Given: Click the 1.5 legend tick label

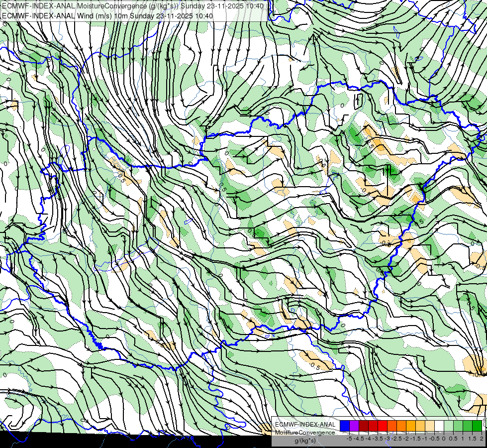Looking at the screenshot, I should [x=473, y=439].
